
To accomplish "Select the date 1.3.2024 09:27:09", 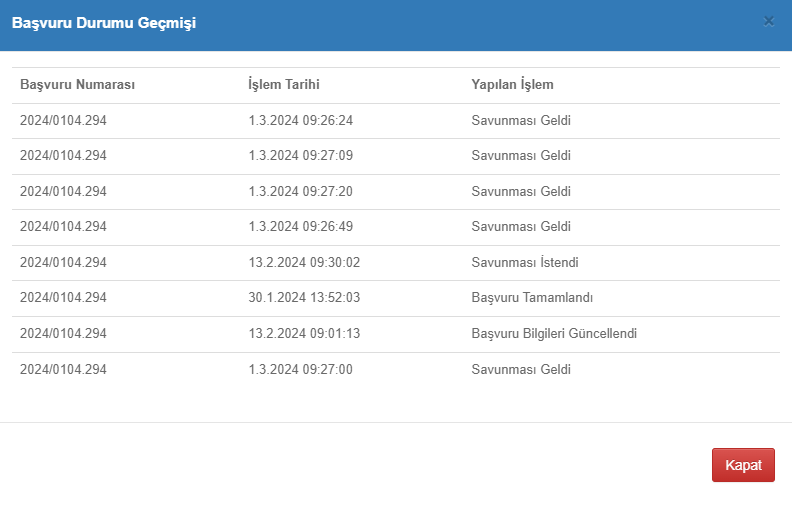I will (301, 156).
